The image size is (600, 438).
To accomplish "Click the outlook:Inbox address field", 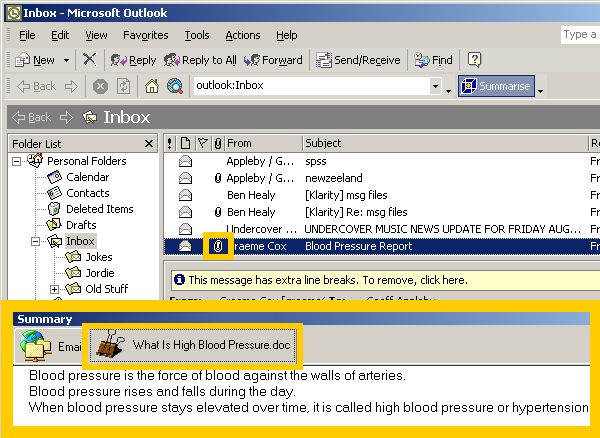I will point(311,85).
